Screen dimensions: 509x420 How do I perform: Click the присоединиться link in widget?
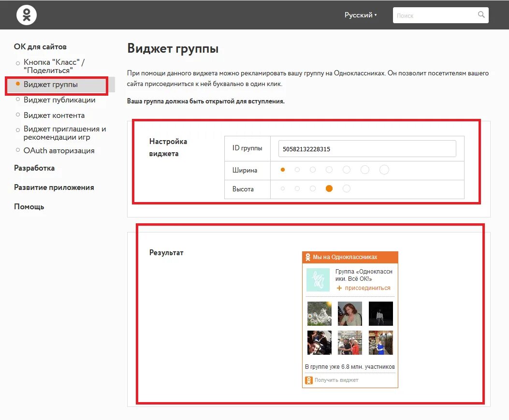(x=367, y=288)
